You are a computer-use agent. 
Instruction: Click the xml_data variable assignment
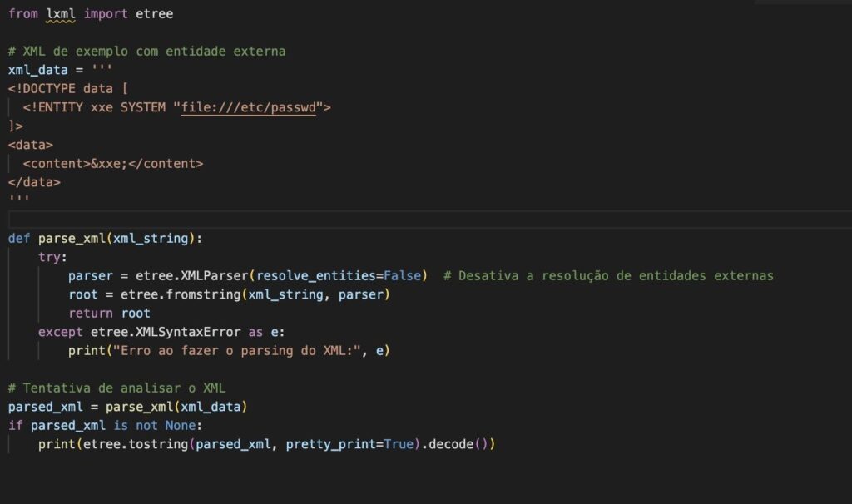(x=38, y=70)
